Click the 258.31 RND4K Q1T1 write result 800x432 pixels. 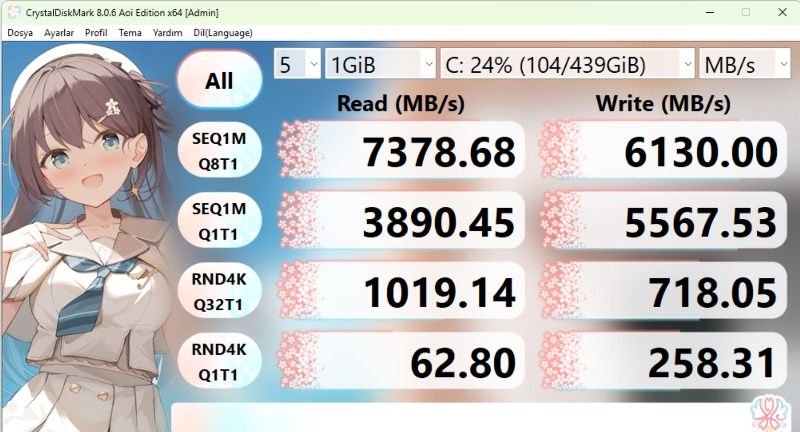(663, 362)
